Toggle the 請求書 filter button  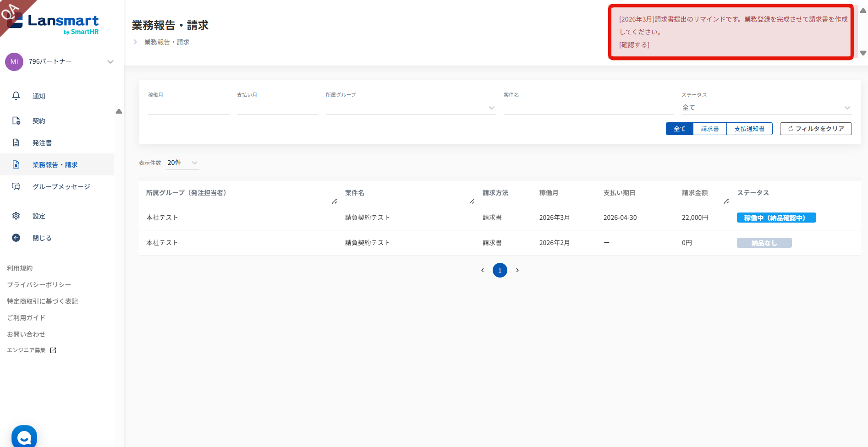click(x=710, y=129)
